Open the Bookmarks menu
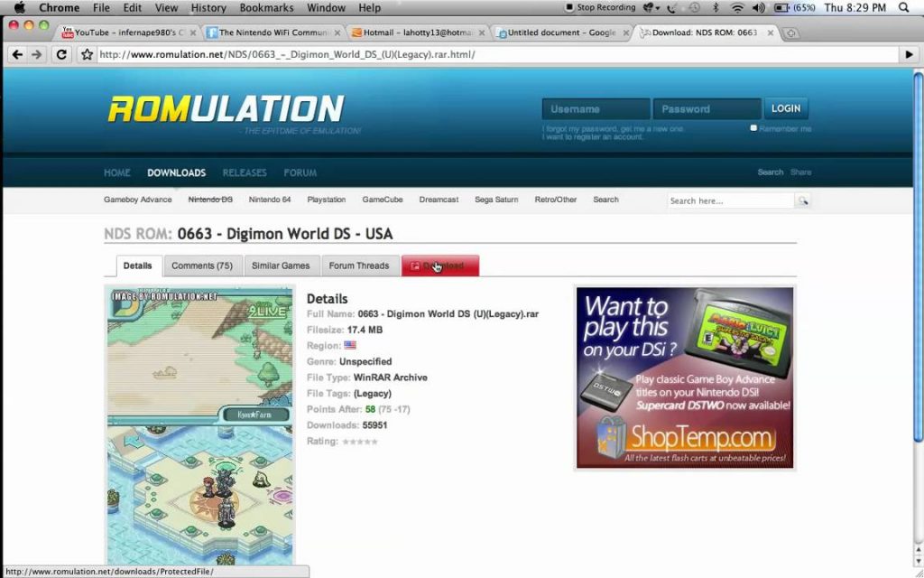The image size is (924, 578). 266,7
